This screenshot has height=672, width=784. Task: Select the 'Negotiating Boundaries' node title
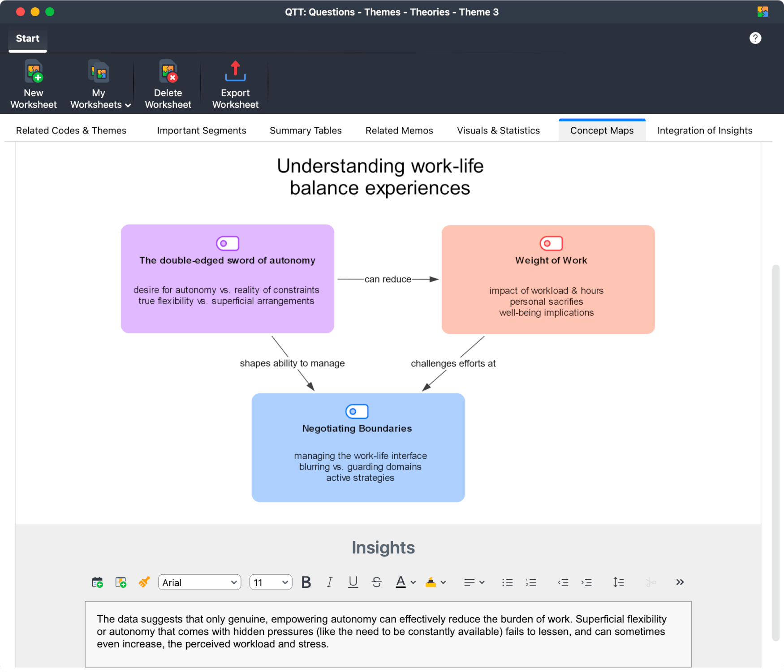(357, 428)
